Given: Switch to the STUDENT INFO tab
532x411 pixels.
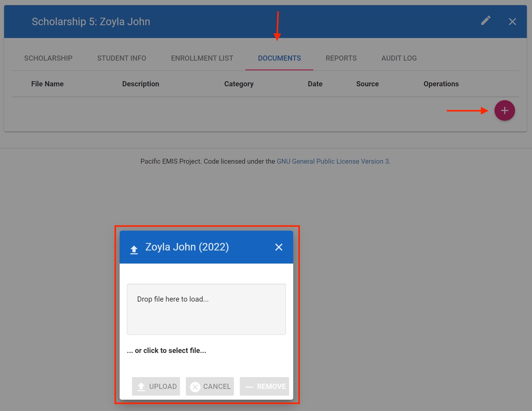Looking at the screenshot, I should tap(121, 58).
